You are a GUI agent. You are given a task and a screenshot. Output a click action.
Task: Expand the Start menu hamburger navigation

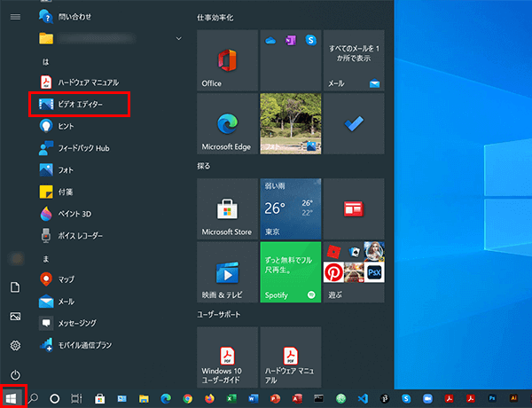click(x=15, y=17)
